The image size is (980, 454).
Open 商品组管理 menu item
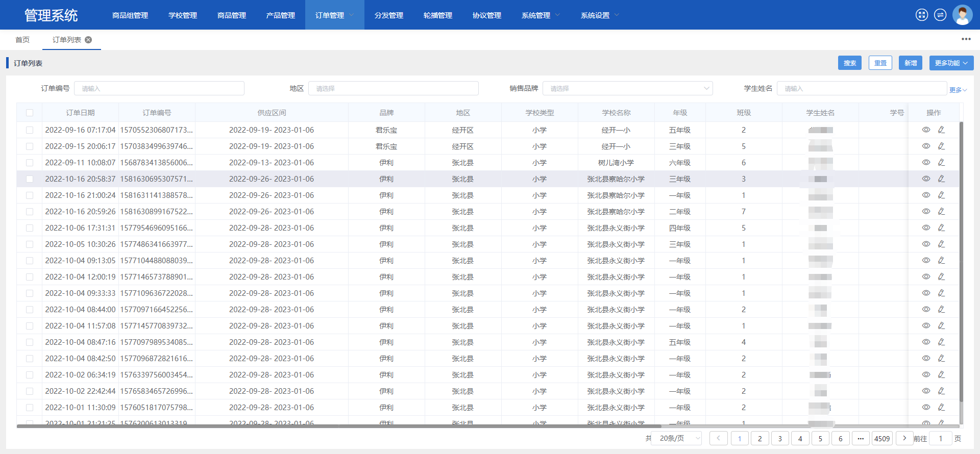tap(130, 15)
